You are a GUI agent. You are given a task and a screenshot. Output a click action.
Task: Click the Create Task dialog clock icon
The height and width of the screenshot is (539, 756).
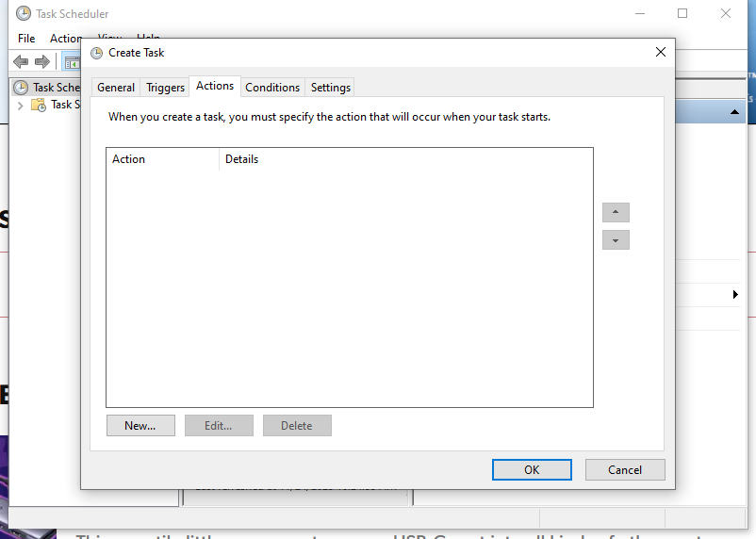pyautogui.click(x=96, y=53)
